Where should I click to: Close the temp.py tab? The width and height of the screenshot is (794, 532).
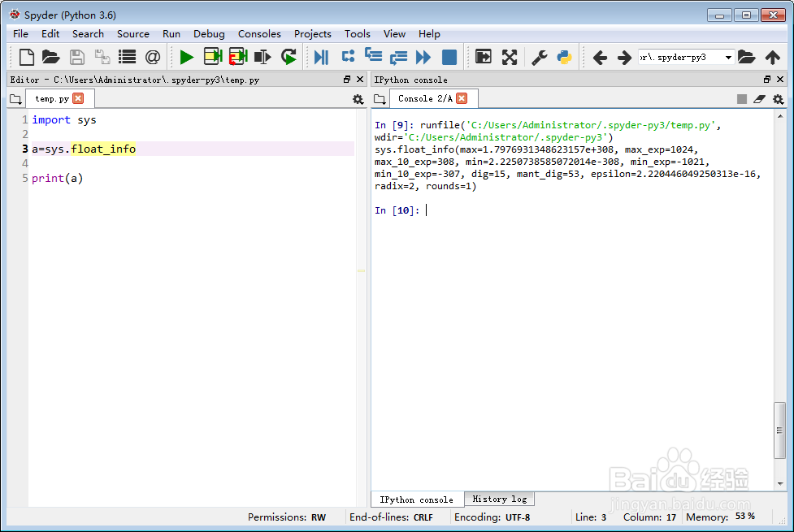(78, 98)
